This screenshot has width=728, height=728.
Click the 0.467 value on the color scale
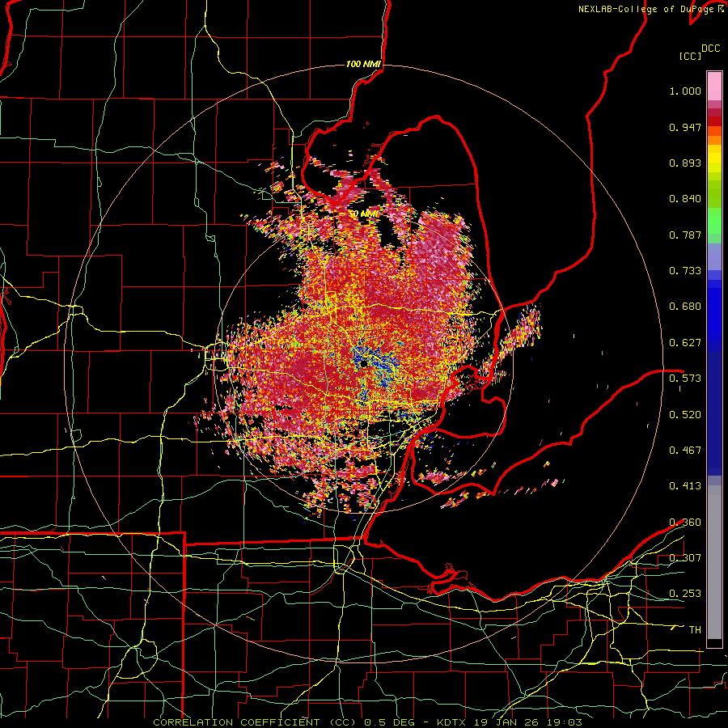[x=685, y=450]
